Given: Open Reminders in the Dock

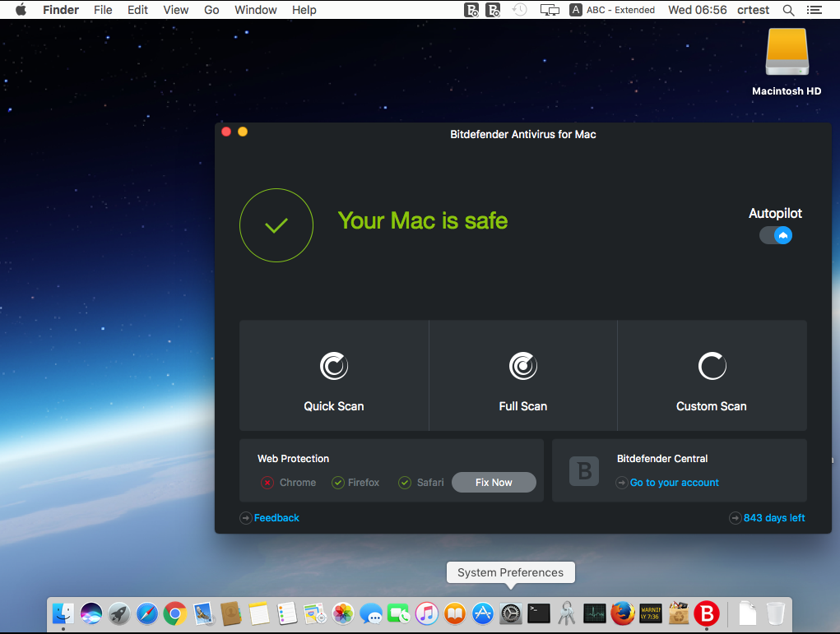Looking at the screenshot, I should coord(287,613).
